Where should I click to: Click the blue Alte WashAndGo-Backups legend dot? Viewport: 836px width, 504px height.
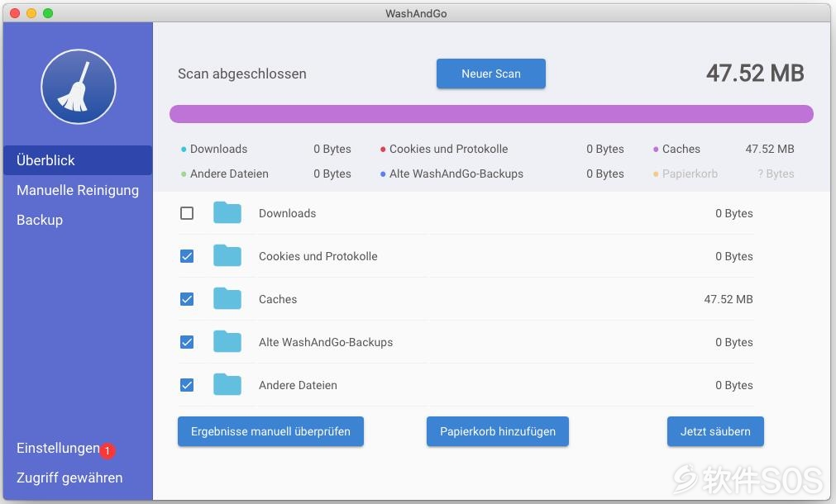383,174
